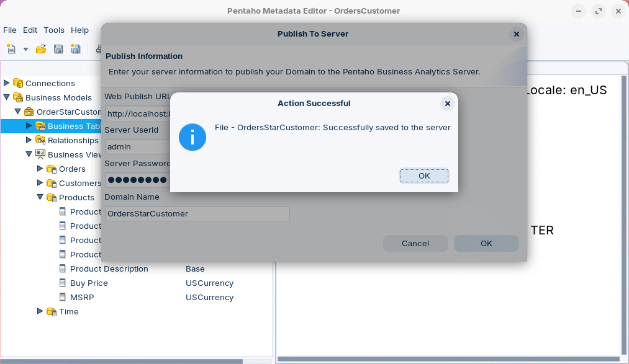Click the Business Models icon in tree
This screenshot has height=364, width=629.
(18, 97)
